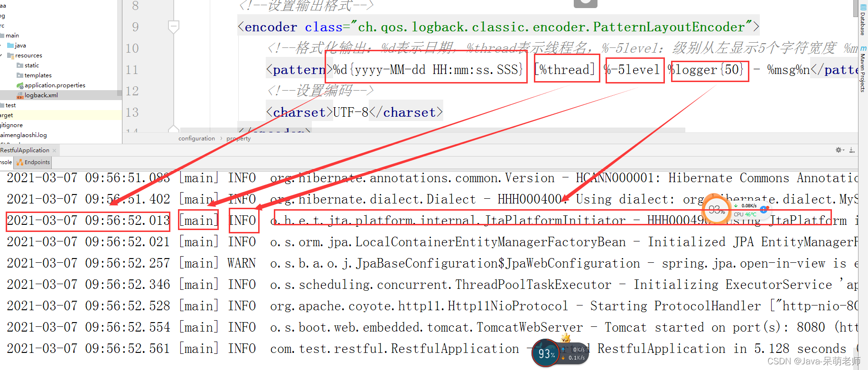Click line number 13 in gutter
The width and height of the screenshot is (868, 370).
(x=132, y=112)
